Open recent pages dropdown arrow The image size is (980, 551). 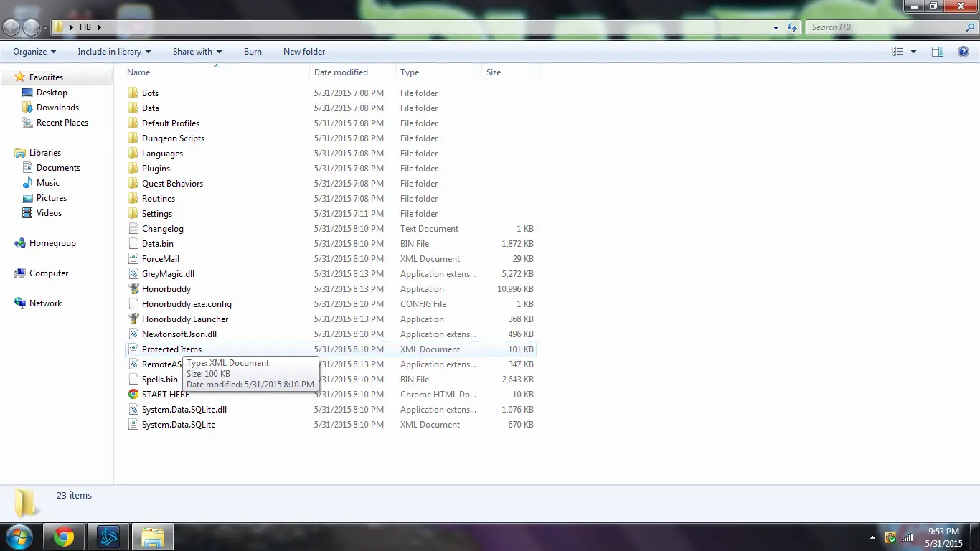pyautogui.click(x=44, y=27)
